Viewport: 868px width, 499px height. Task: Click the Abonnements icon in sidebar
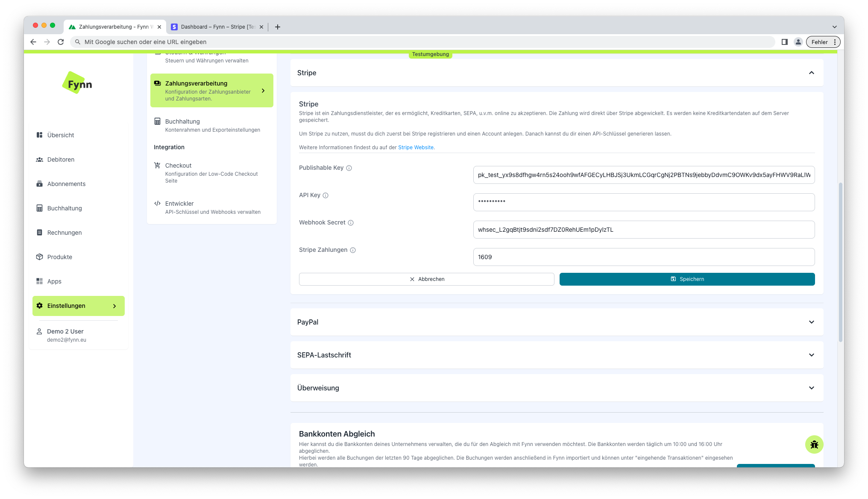39,184
